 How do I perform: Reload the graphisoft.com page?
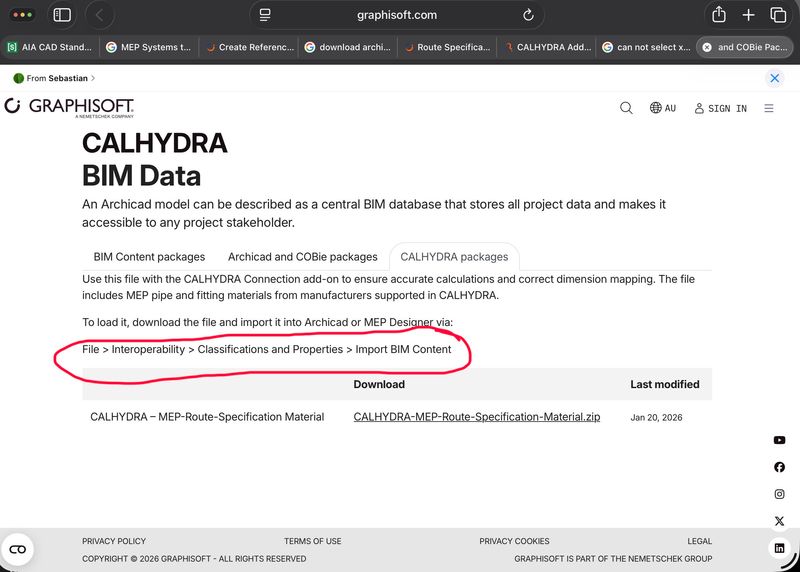(x=528, y=15)
